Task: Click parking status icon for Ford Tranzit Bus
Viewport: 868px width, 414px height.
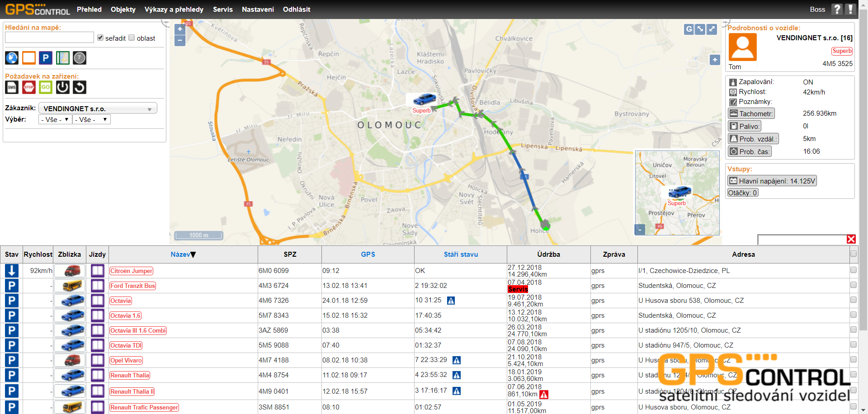Action: tap(12, 286)
